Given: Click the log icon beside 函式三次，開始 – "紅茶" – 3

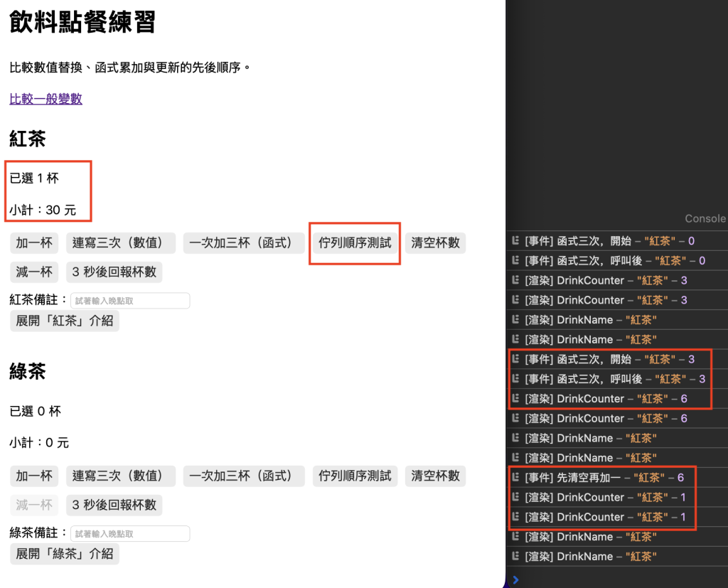Looking at the screenshot, I should (515, 359).
